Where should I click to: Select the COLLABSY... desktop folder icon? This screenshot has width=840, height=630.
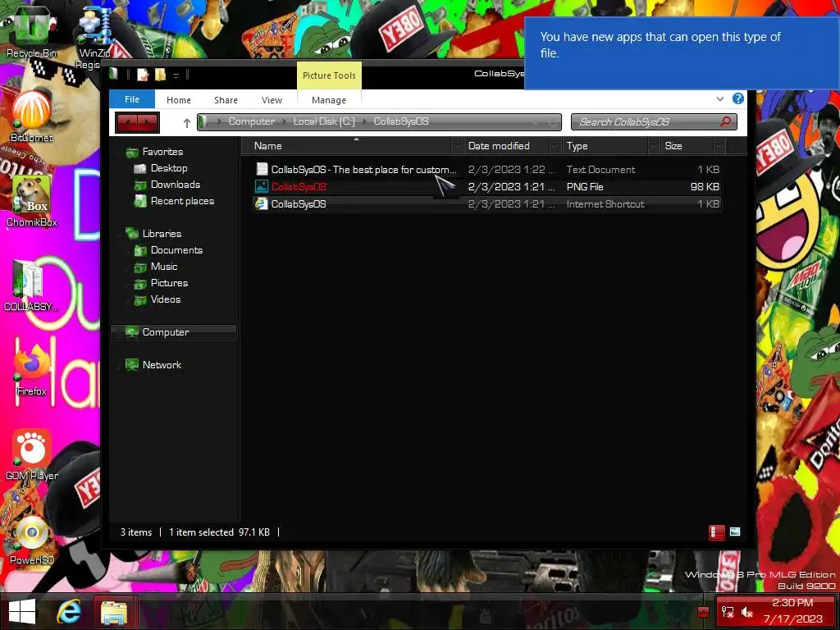tap(31, 285)
